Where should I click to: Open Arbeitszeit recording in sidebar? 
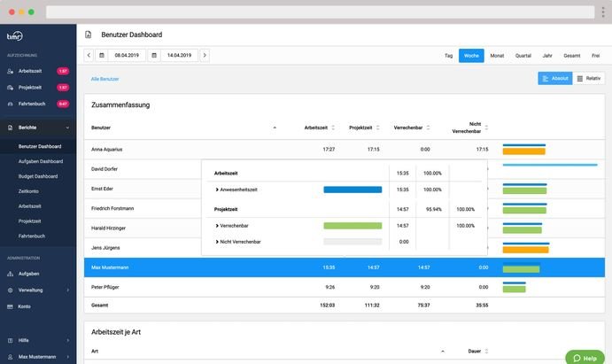pyautogui.click(x=31, y=70)
